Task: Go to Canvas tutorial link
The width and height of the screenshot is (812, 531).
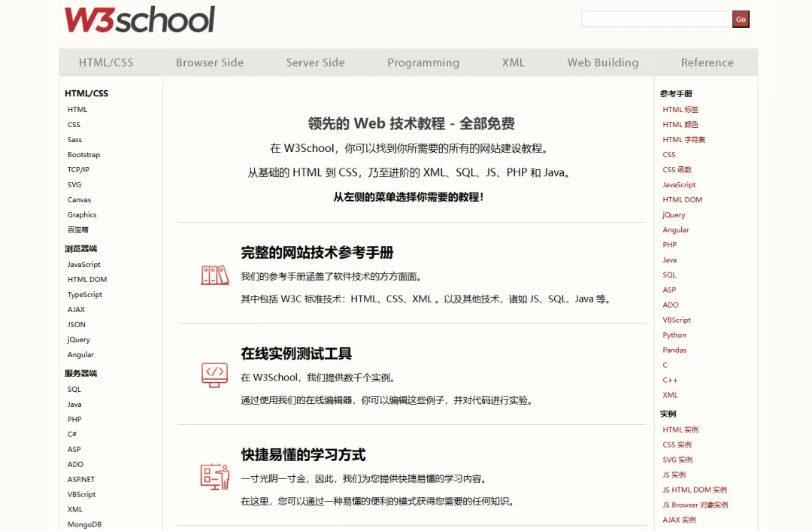Action: click(79, 199)
